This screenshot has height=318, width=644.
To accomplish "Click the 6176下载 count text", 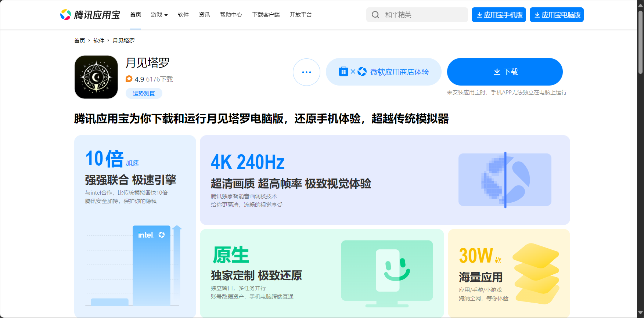I will tap(159, 79).
